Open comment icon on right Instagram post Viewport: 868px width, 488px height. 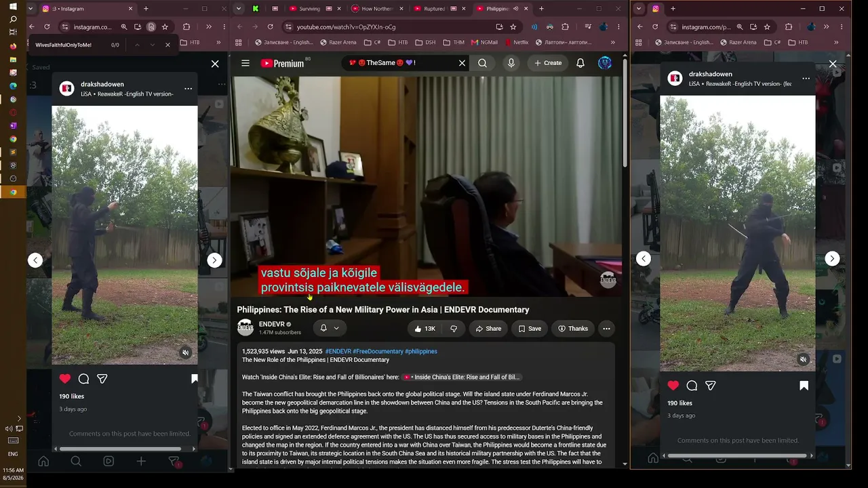click(692, 386)
